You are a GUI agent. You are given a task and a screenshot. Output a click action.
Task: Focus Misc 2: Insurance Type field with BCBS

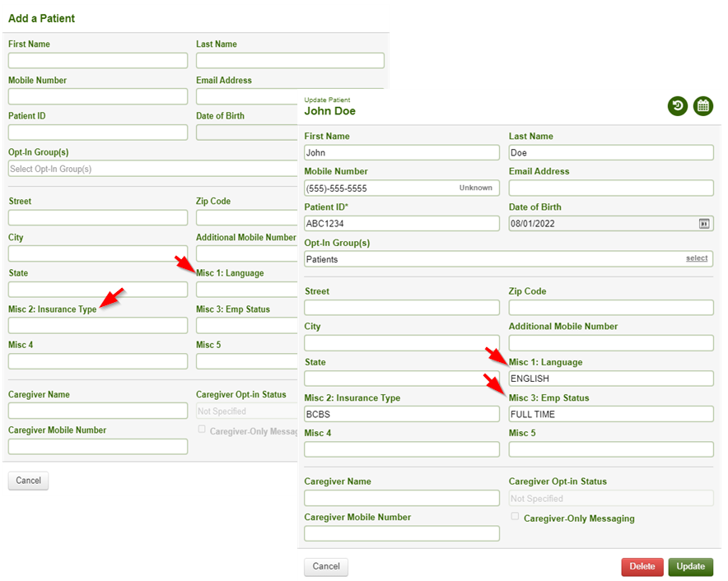pyautogui.click(x=402, y=414)
